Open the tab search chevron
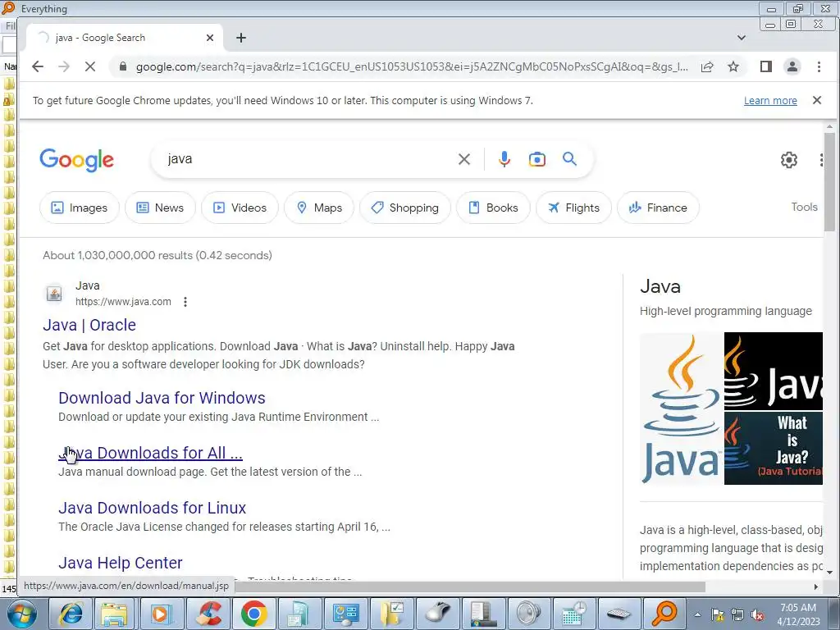 [742, 38]
